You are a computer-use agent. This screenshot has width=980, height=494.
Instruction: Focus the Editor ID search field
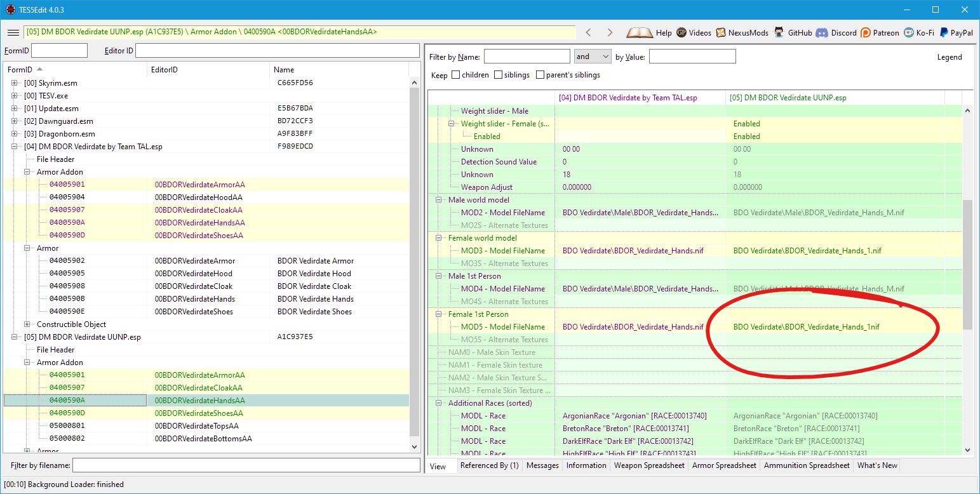click(278, 51)
